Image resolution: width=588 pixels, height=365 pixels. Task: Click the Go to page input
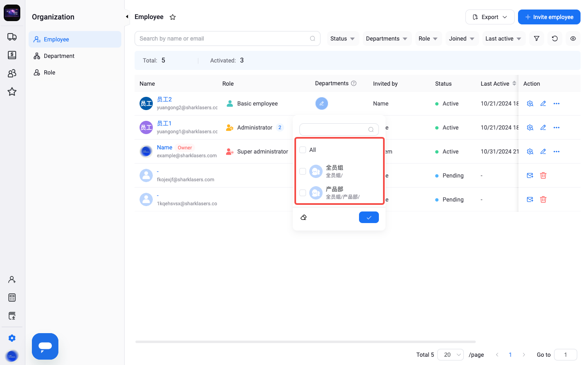(x=566, y=355)
